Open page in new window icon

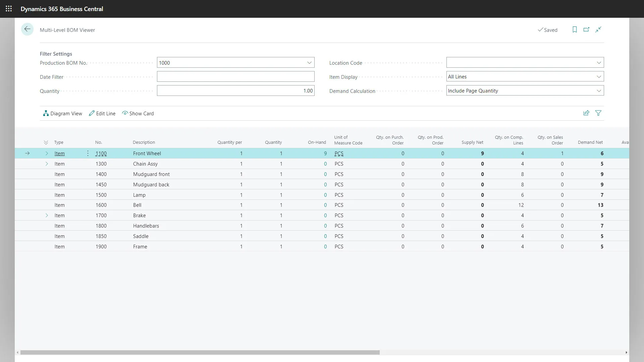click(x=586, y=29)
